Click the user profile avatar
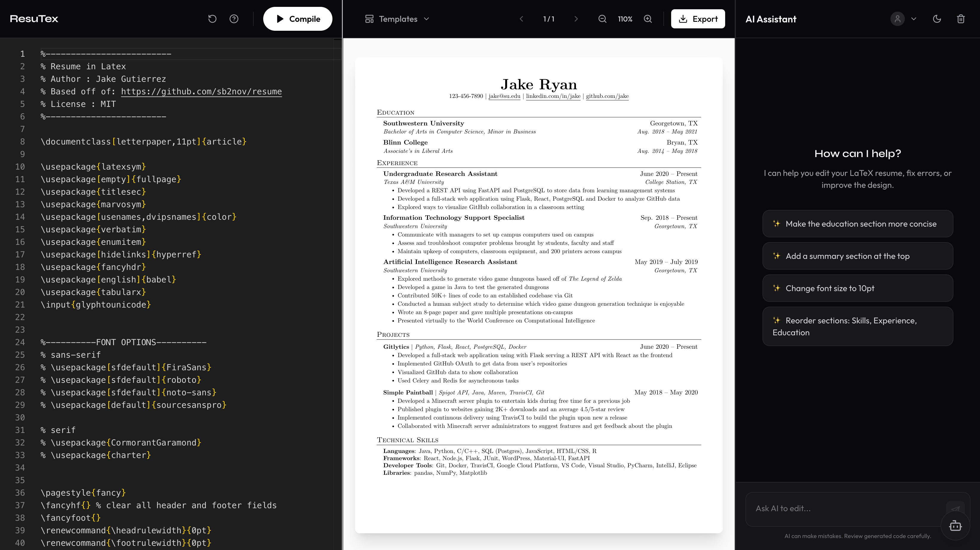This screenshot has height=550, width=980. [897, 19]
